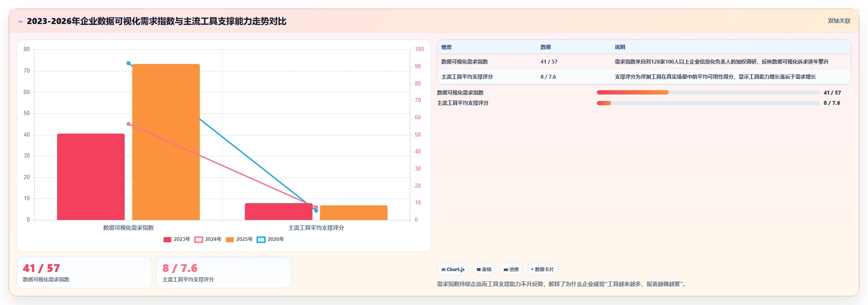Click the description starting 需求指数来自对128家

pos(721,62)
